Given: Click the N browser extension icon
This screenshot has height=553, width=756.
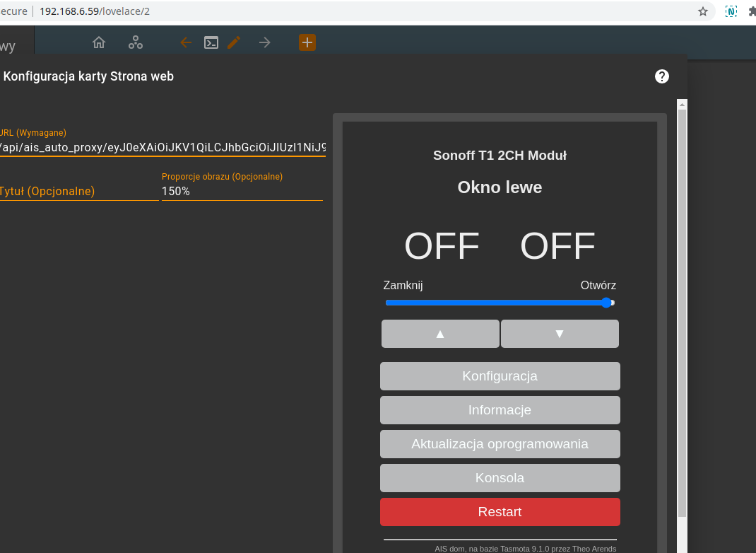Looking at the screenshot, I should pyautogui.click(x=731, y=11).
